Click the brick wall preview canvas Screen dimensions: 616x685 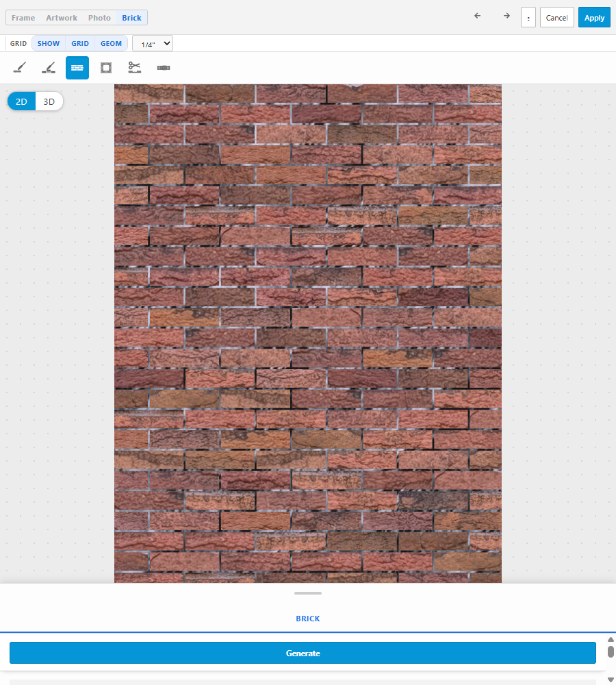[308, 334]
